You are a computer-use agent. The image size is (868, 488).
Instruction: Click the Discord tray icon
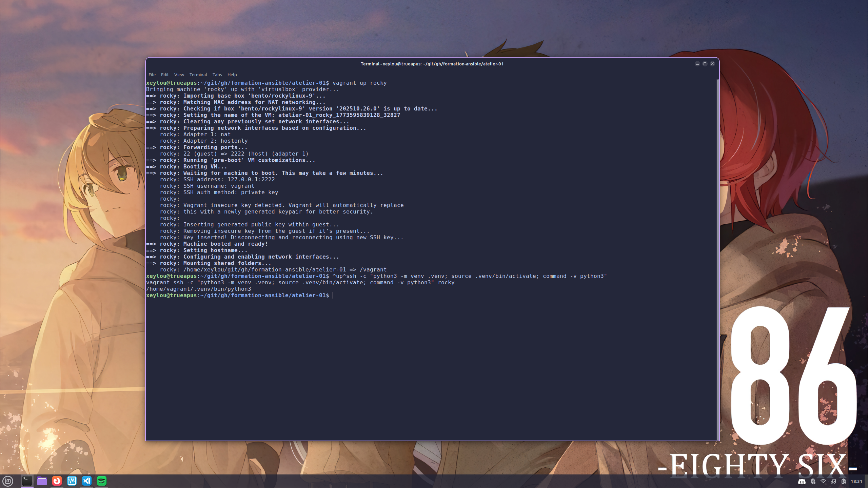point(802,482)
